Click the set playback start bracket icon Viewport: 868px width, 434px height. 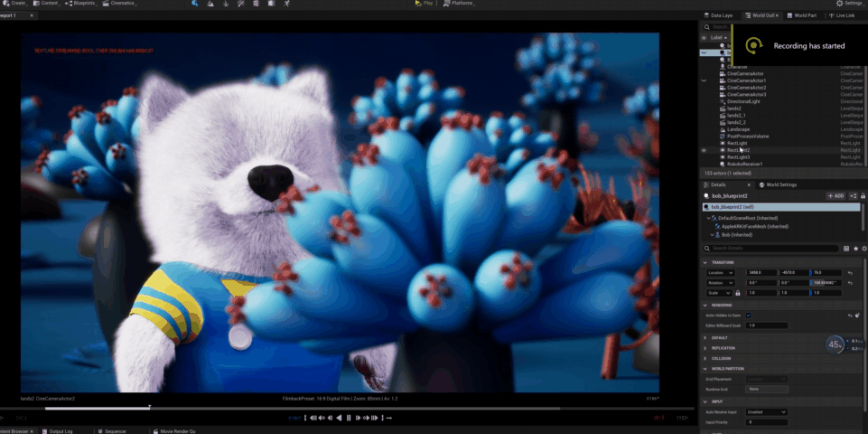click(x=305, y=418)
